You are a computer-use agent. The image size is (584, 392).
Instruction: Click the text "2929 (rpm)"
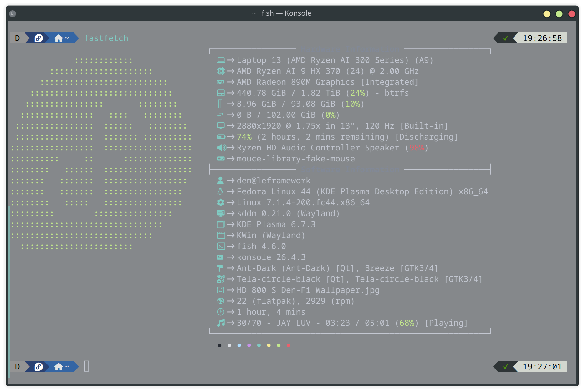[330, 301]
